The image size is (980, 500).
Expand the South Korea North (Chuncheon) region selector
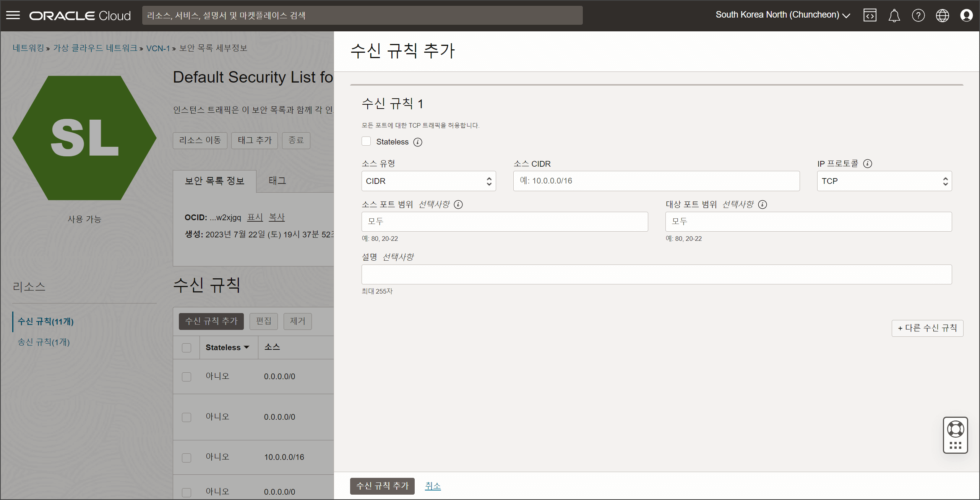point(783,15)
